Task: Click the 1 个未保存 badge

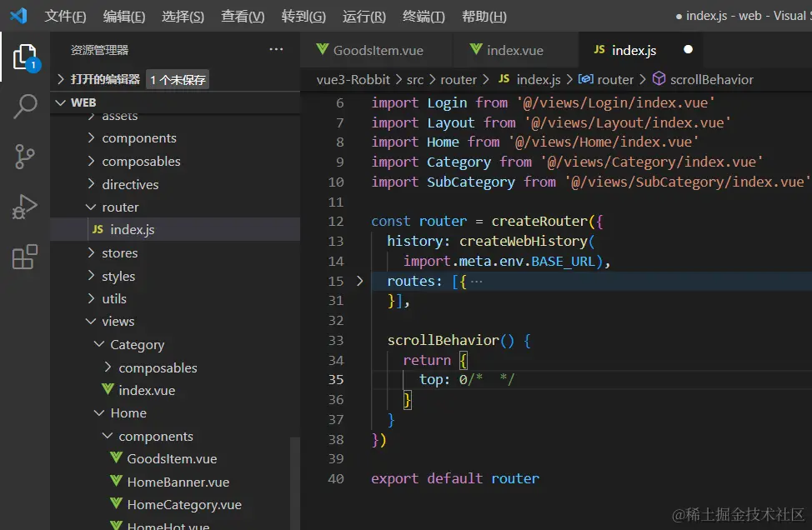Action: point(178,79)
